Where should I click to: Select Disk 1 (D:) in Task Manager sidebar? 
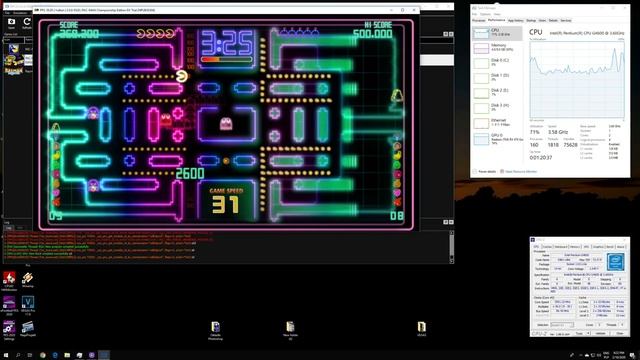point(497,78)
